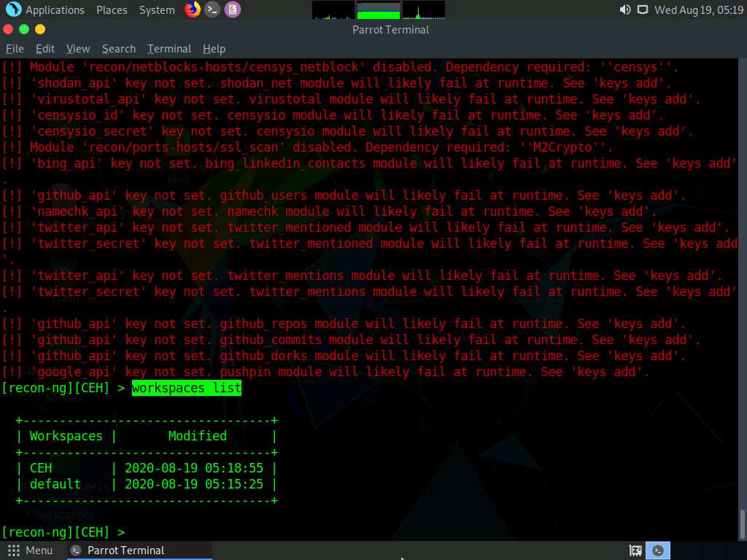
Task: Open the green CPU load graph
Action: [x=379, y=10]
